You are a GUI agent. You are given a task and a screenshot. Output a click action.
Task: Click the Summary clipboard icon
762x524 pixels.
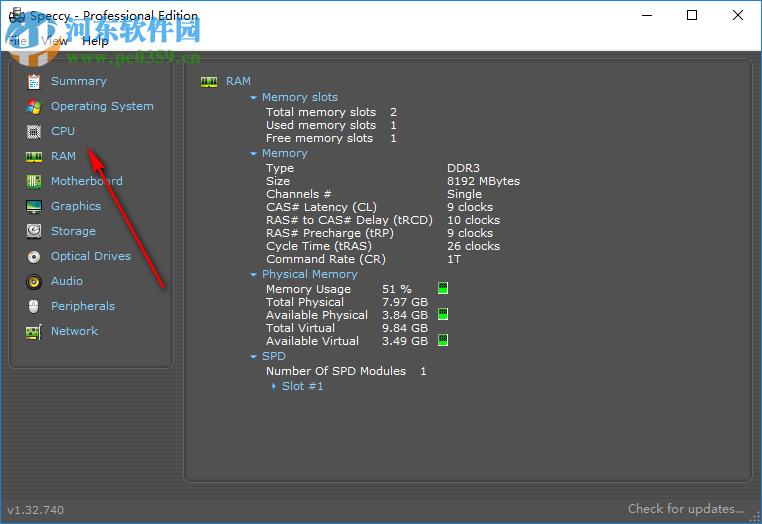tap(34, 82)
